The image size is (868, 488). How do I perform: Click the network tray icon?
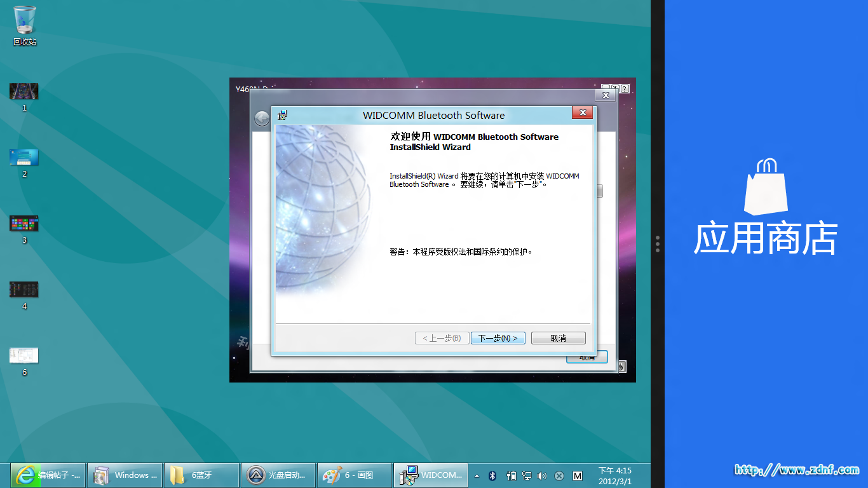point(527,475)
